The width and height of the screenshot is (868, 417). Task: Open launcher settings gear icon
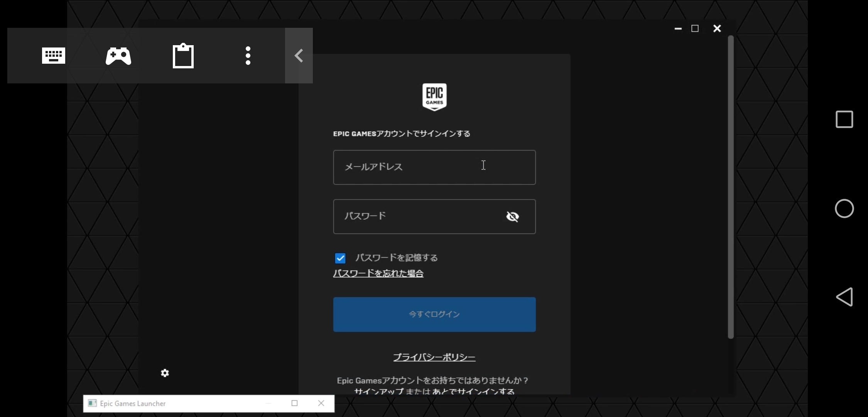tap(165, 373)
